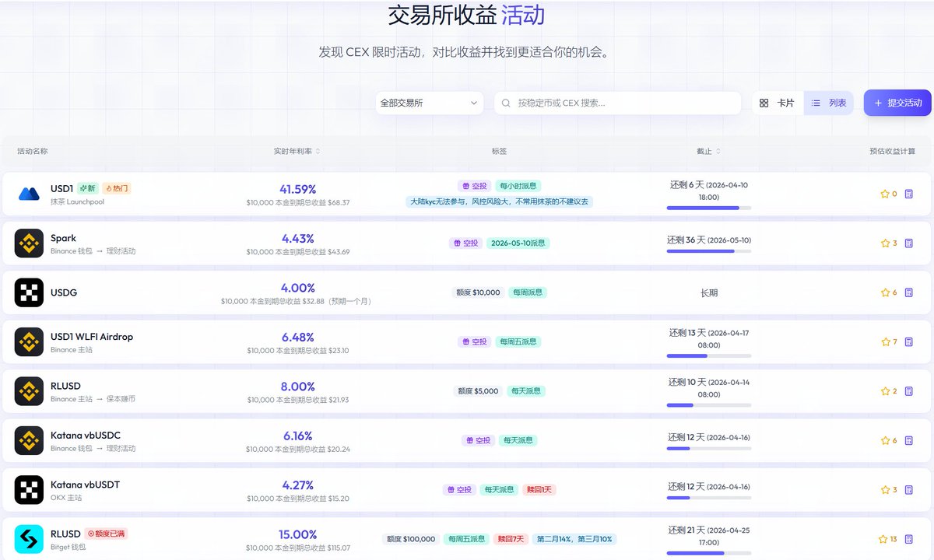Open yield calculator for Katana vbUSDT row
Viewport: 934px width, 560px height.
tap(908, 490)
